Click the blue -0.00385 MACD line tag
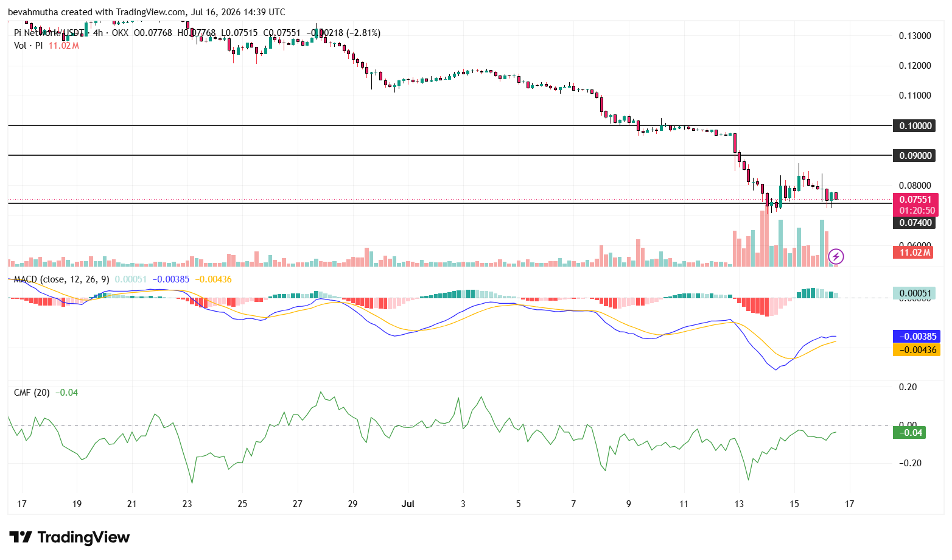Viewport: 952px width, 560px height. (x=917, y=336)
